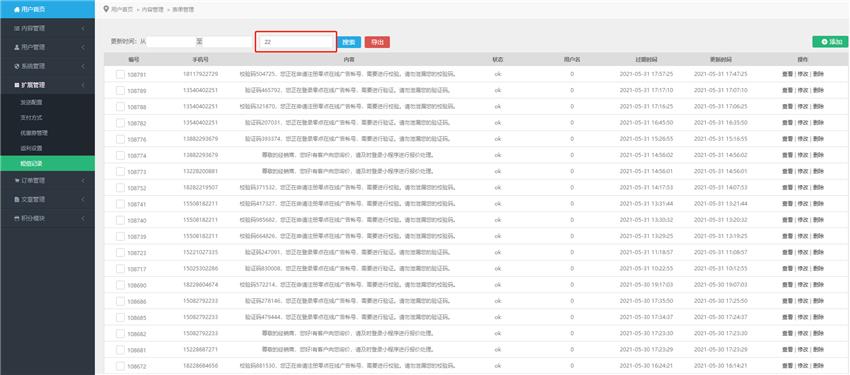Click the square icon beside 扩展管理

pos(16,85)
